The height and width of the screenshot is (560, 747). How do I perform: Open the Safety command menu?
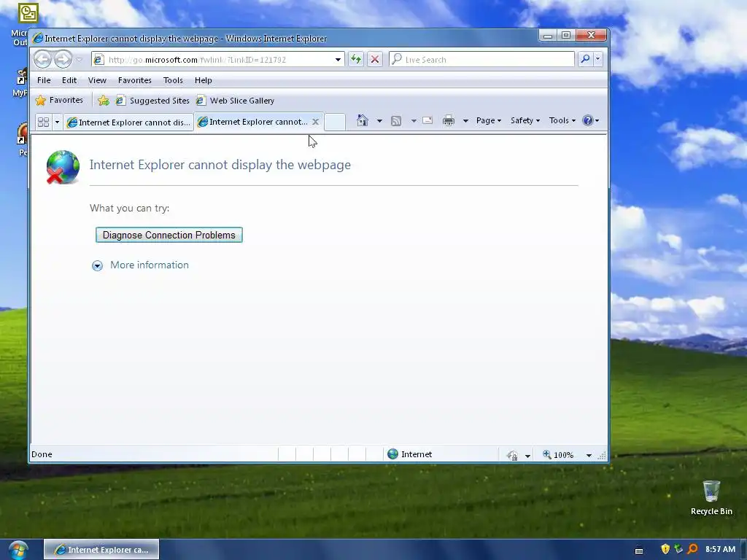click(x=525, y=120)
